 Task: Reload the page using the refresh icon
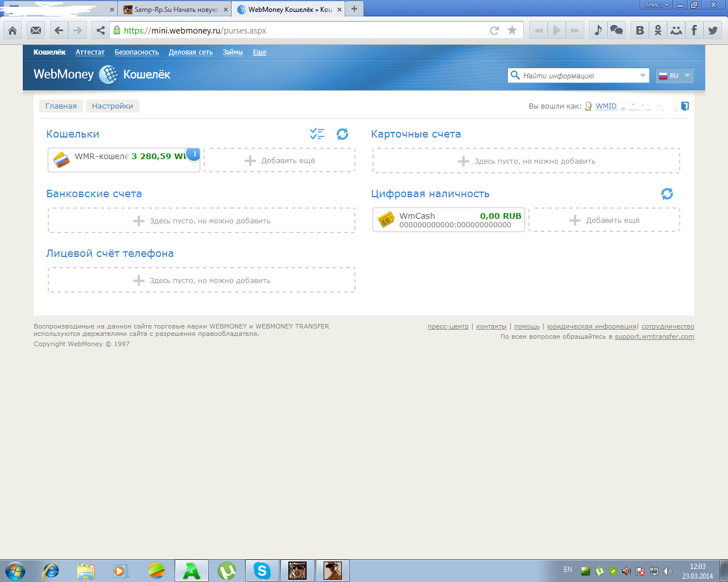click(x=494, y=31)
